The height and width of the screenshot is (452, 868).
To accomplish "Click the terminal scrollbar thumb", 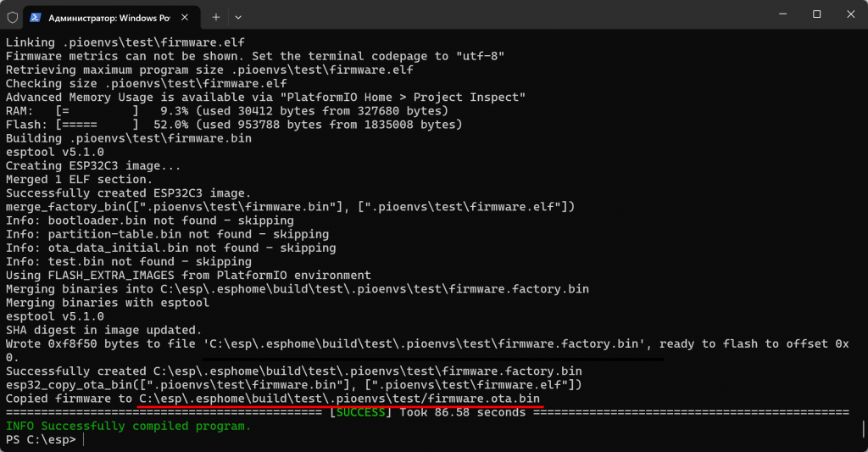I will click(863, 428).
